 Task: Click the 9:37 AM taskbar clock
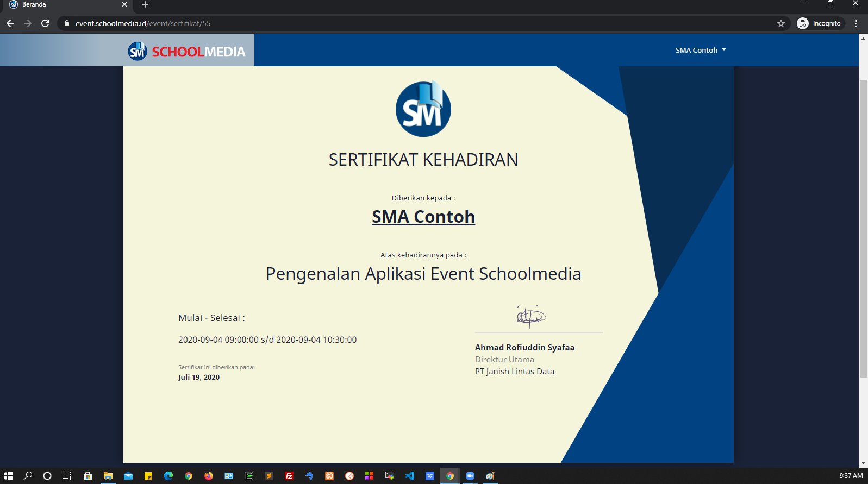[x=851, y=476]
